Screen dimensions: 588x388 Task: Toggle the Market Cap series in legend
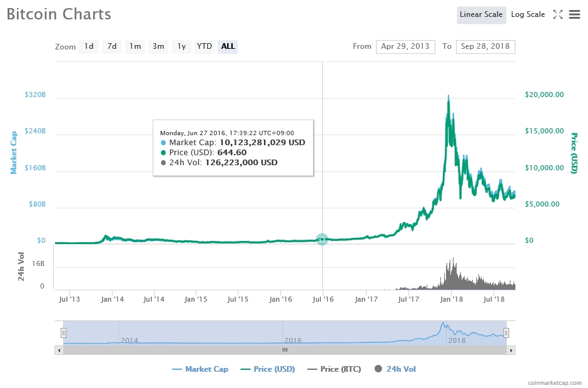pos(200,369)
